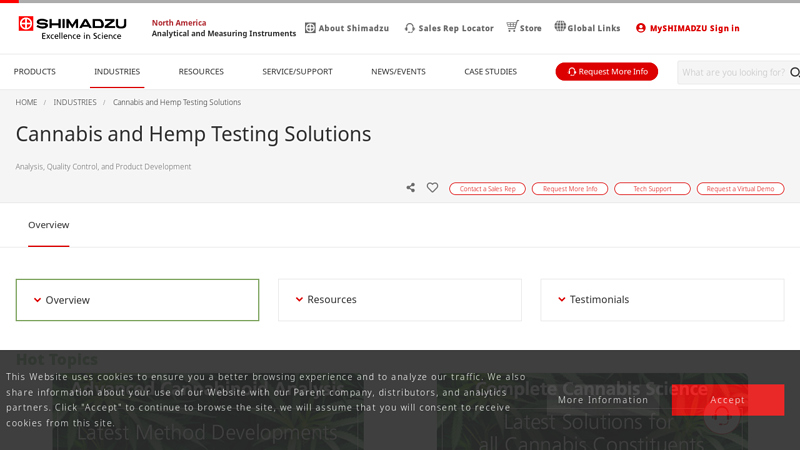This screenshot has height=450, width=800.
Task: Click Contact a Sales Rep button
Action: 487,189
